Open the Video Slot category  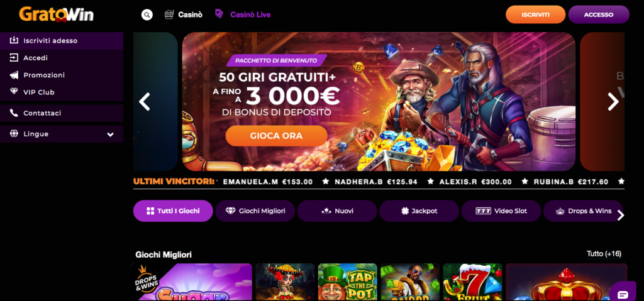click(501, 211)
